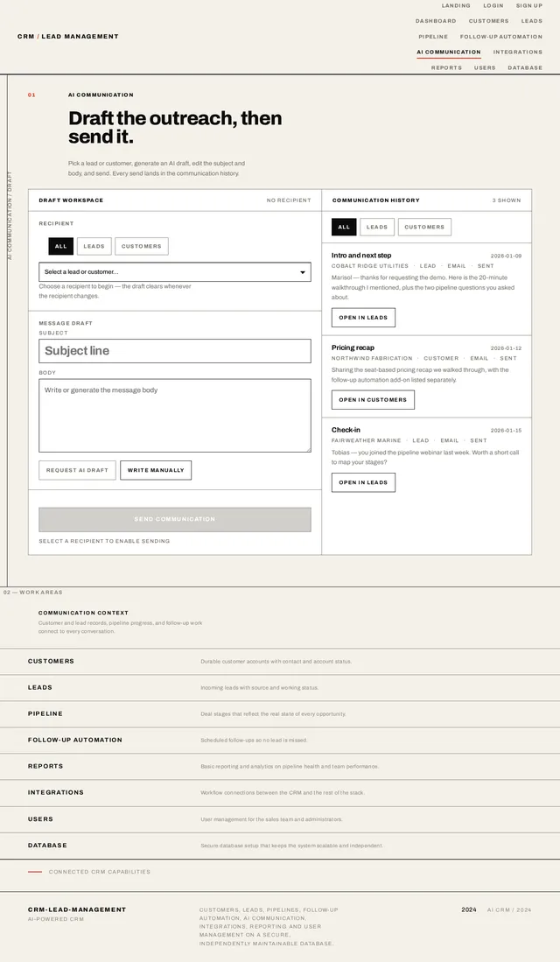Open in Customers for Pricing recap

373,400
